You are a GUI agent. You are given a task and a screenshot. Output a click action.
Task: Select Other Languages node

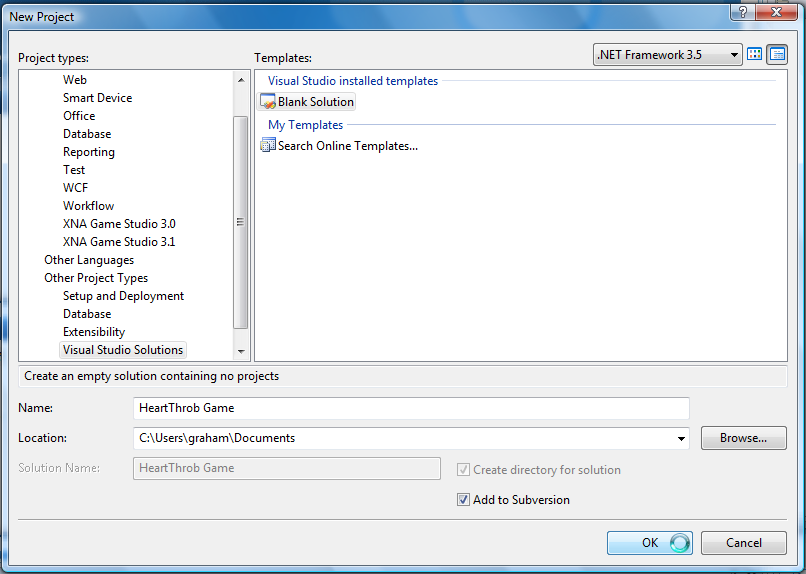[x=89, y=260]
